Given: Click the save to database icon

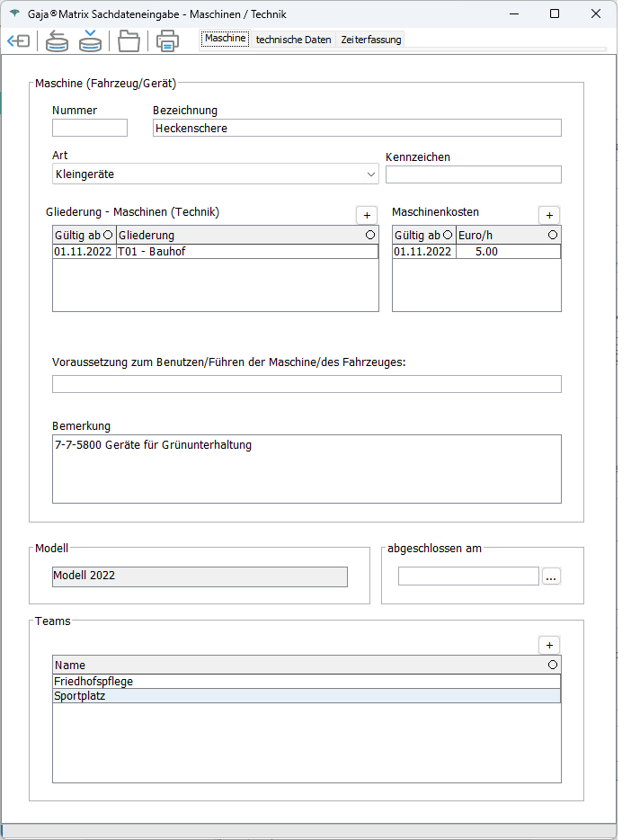Looking at the screenshot, I should point(90,41).
